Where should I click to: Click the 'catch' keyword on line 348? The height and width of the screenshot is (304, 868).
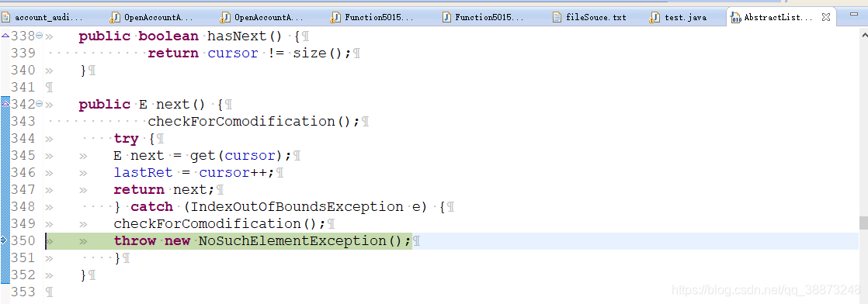click(x=151, y=207)
